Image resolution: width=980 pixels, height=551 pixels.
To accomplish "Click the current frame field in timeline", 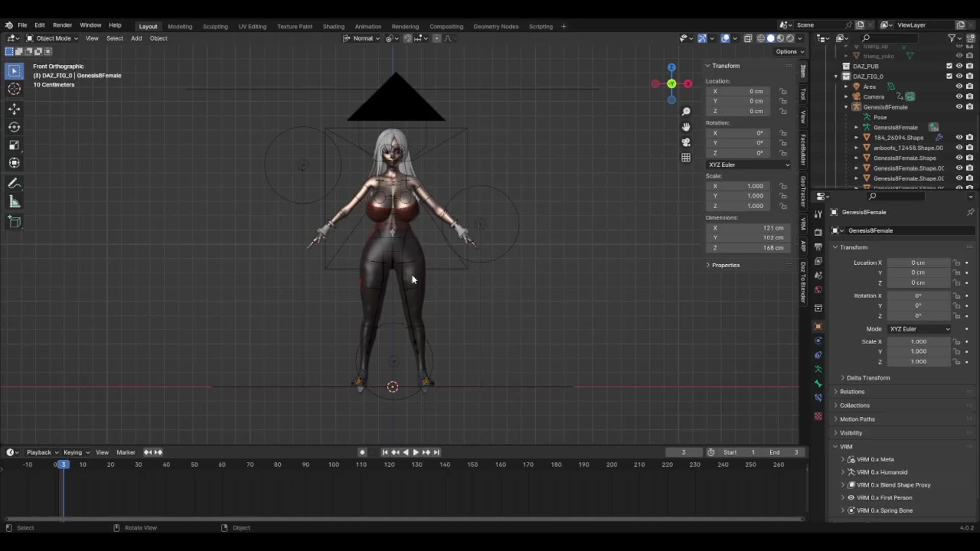I will [x=684, y=452].
